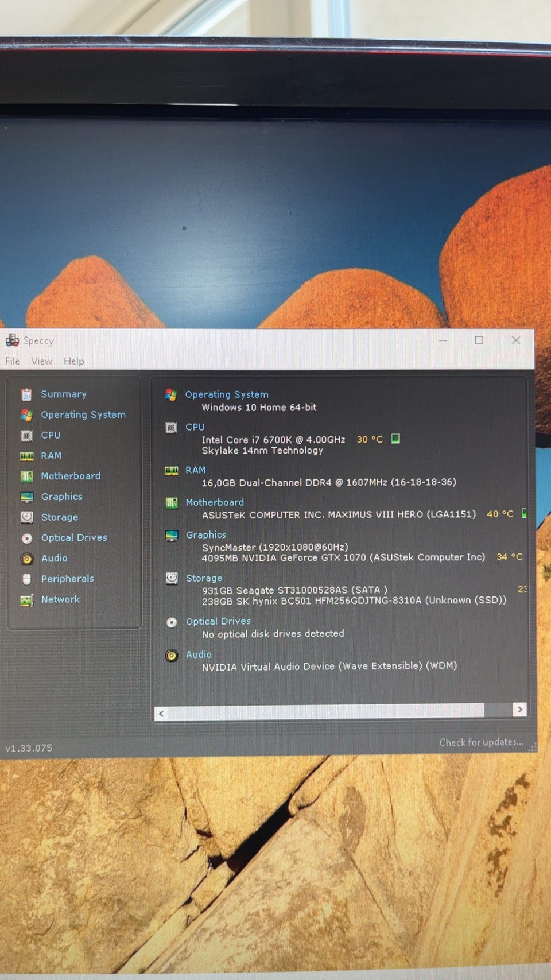Click the RAM heading link in summary
551x980 pixels.
pyautogui.click(x=195, y=470)
